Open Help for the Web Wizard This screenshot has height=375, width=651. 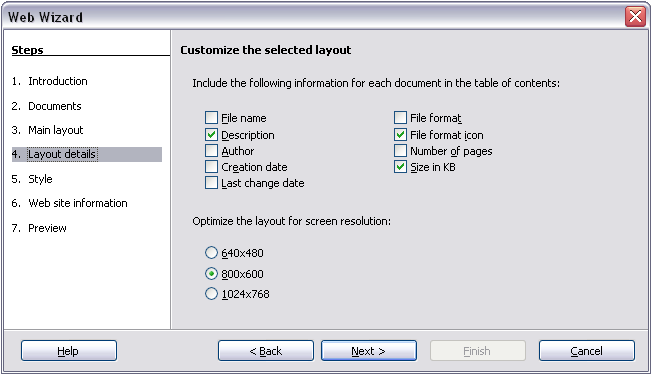point(69,351)
